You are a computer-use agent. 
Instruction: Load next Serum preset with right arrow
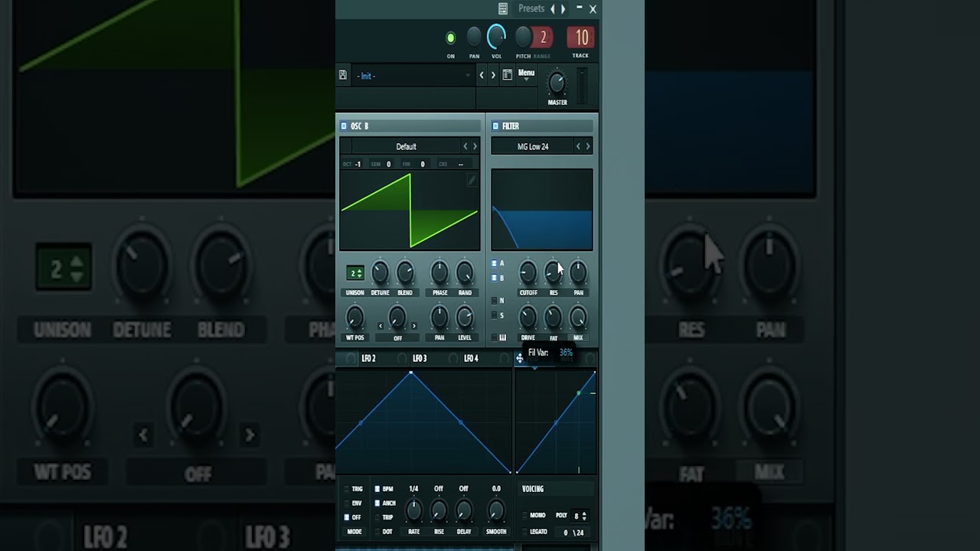pos(493,75)
